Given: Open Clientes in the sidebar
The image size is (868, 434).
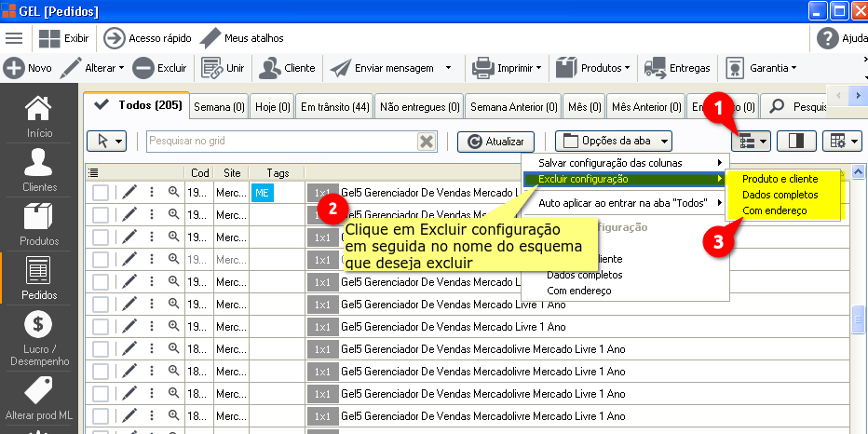Looking at the screenshot, I should (39, 170).
